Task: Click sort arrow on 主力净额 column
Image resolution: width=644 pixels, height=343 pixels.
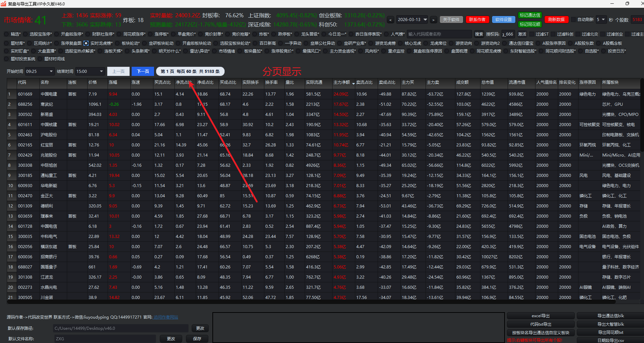Action: 354,83
